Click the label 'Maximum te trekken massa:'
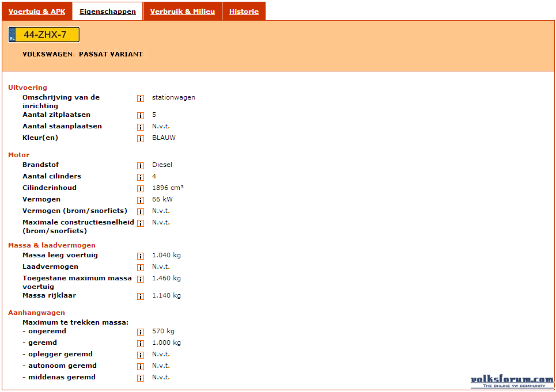This screenshot has height=392, width=556. 75,322
